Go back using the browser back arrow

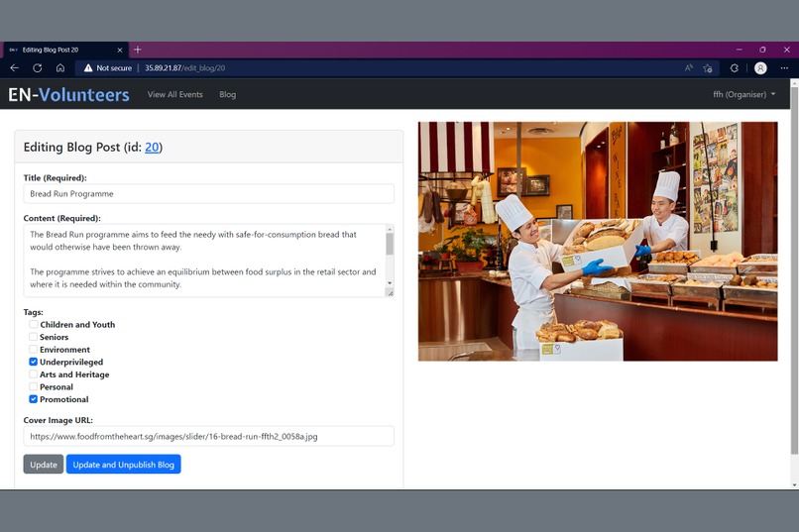coord(14,67)
